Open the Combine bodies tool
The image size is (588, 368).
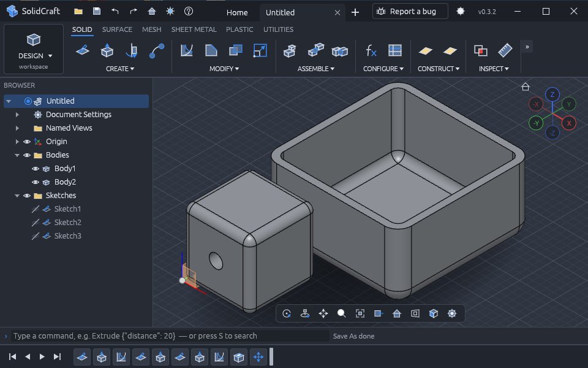coord(235,50)
